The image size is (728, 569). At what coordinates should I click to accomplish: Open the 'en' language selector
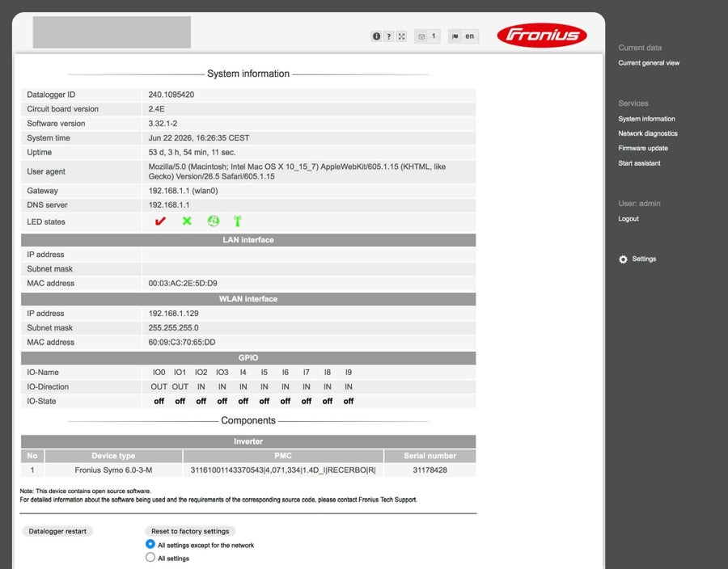(x=470, y=36)
